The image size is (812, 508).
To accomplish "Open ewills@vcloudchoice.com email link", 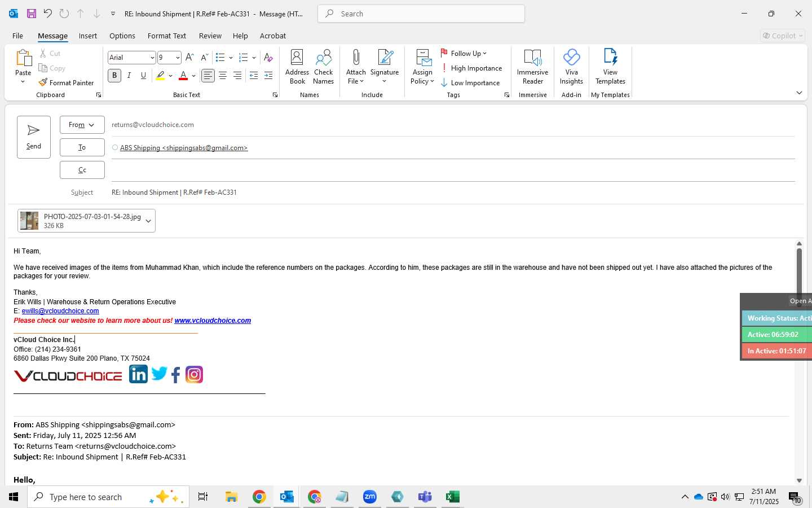I will (60, 311).
